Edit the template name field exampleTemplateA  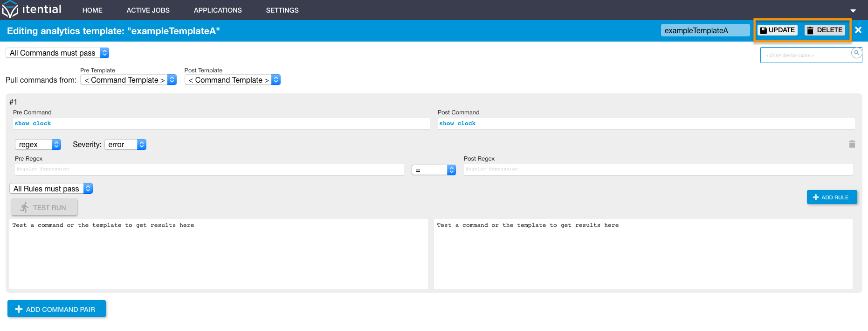coord(705,30)
